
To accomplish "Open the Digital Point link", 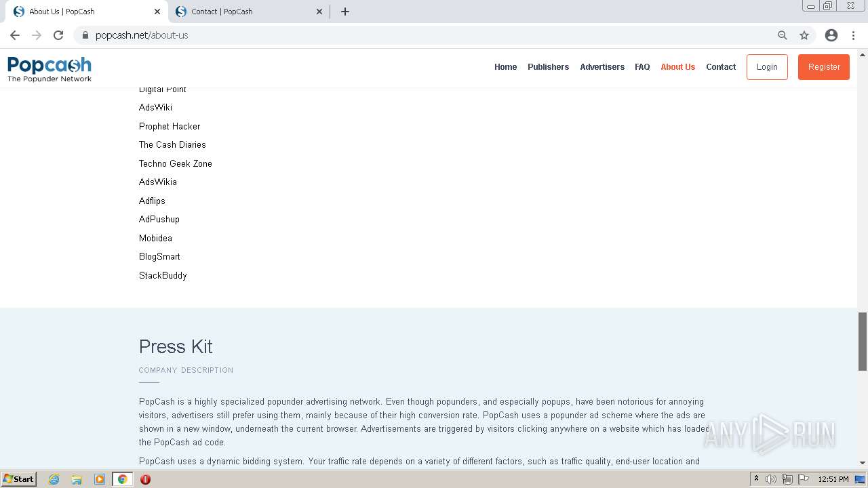I will pos(163,90).
